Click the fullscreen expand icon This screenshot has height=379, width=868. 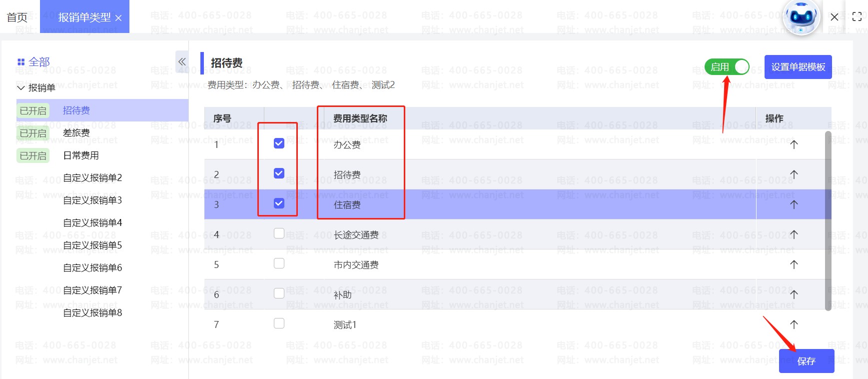[x=857, y=16]
